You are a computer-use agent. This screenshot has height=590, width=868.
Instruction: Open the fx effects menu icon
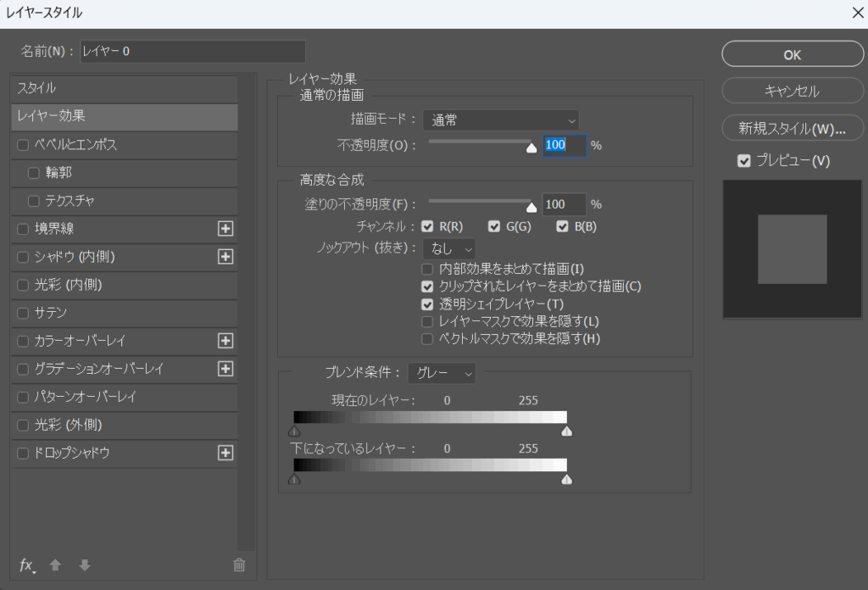(x=27, y=565)
